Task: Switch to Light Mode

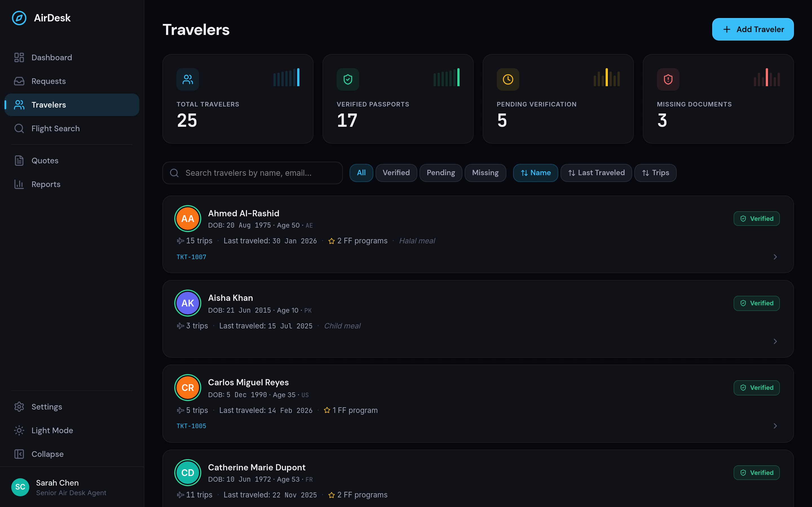Action: click(52, 430)
